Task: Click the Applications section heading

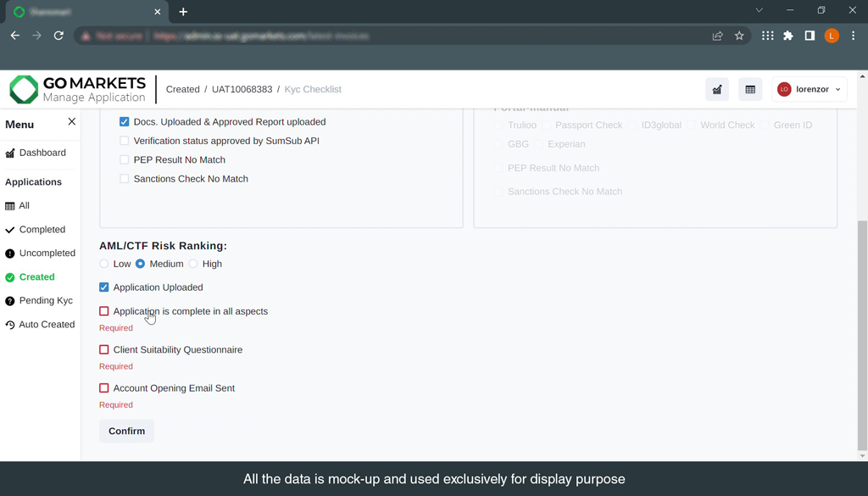Action: 33,182
